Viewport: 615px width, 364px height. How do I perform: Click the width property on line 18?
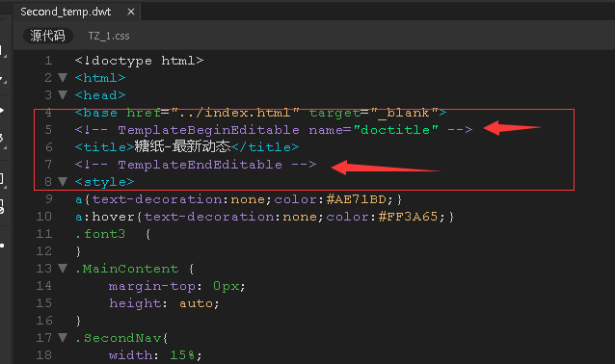[x=130, y=355]
